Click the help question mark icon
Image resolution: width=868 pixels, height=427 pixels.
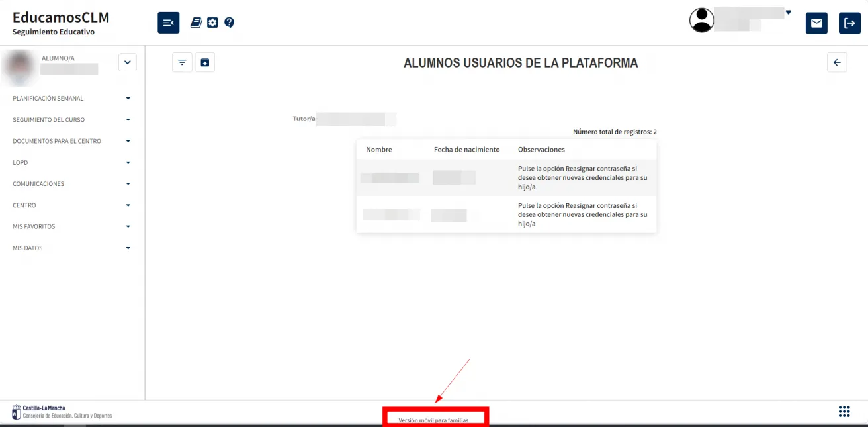click(229, 22)
